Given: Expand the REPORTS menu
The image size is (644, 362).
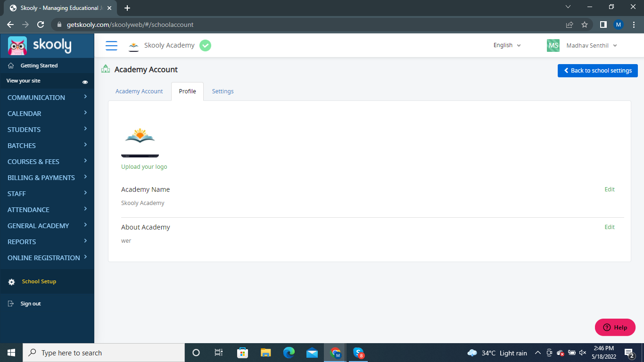Looking at the screenshot, I should 47,242.
